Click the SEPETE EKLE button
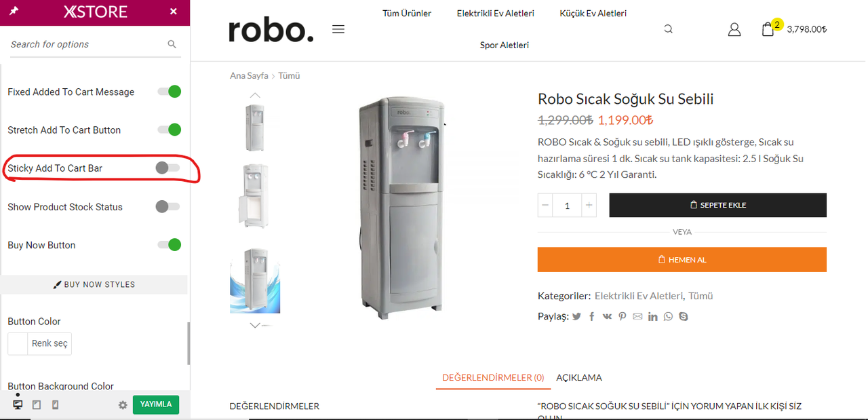 [718, 205]
